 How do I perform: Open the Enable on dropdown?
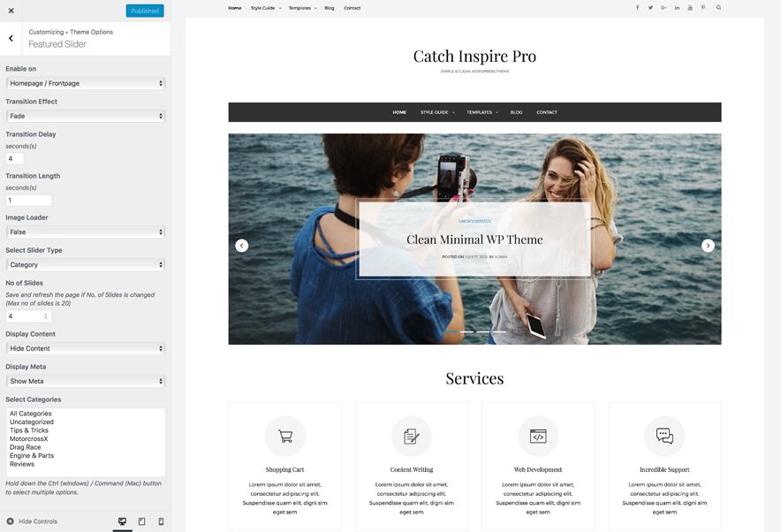pyautogui.click(x=86, y=83)
